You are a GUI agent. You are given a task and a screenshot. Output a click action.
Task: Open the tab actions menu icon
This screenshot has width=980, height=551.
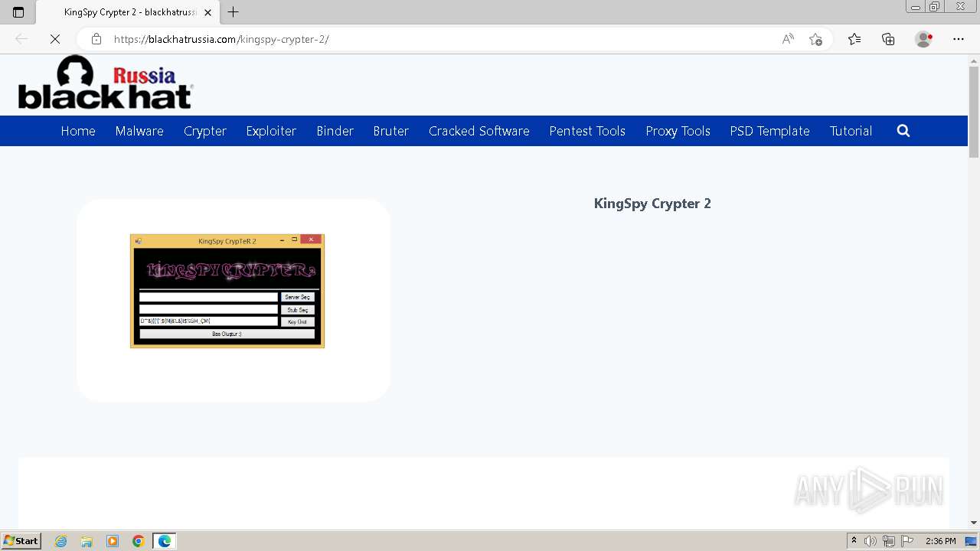[18, 12]
